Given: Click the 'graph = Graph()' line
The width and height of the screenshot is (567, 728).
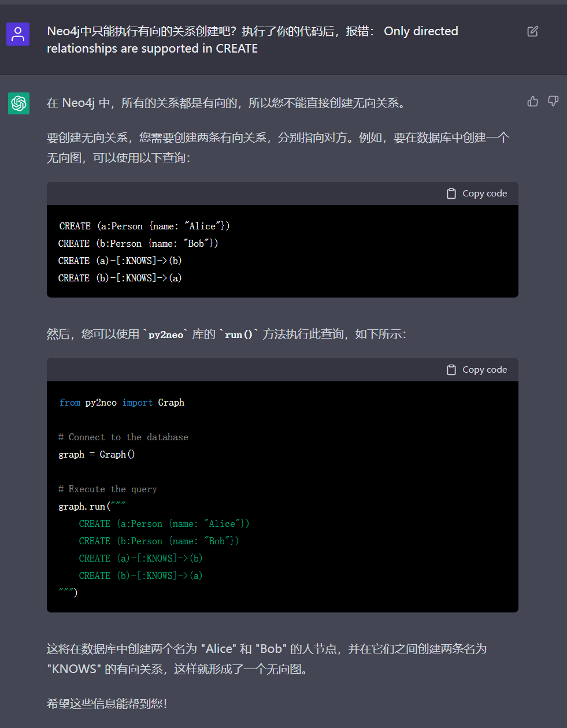Looking at the screenshot, I should (x=97, y=454).
